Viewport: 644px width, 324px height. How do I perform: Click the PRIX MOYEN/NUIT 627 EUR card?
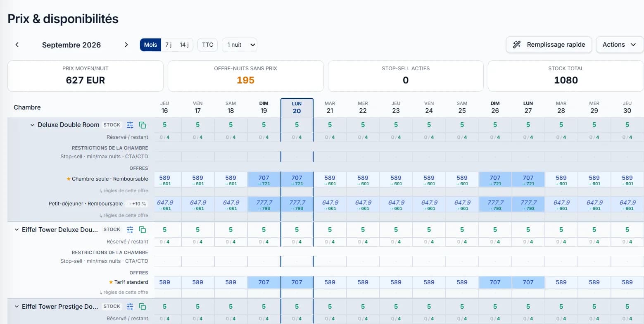click(86, 76)
